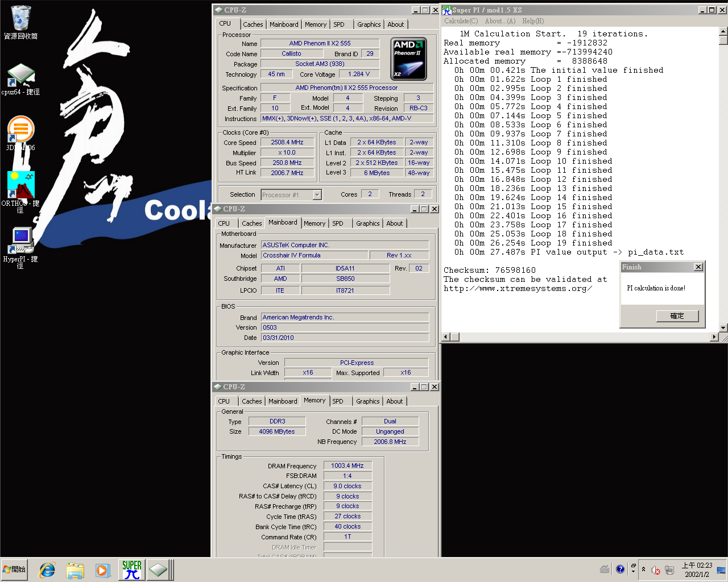This screenshot has height=582, width=728.
Task: Open the muted volume tray icon
Action: point(655,569)
